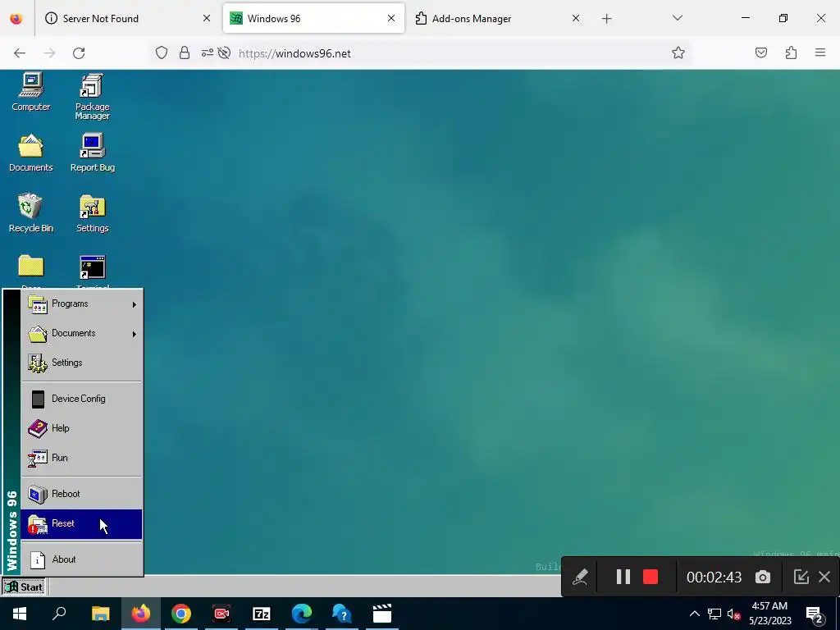Pause the screen recording

click(623, 577)
